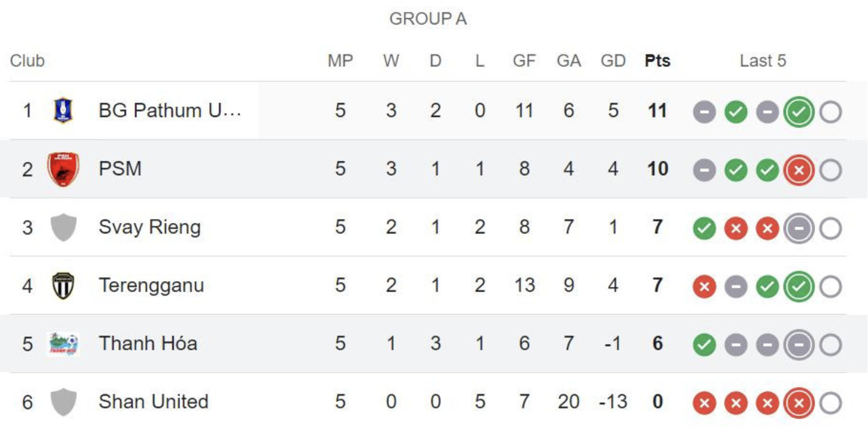
Task: Open the Terengganu team name link
Action: tap(151, 285)
